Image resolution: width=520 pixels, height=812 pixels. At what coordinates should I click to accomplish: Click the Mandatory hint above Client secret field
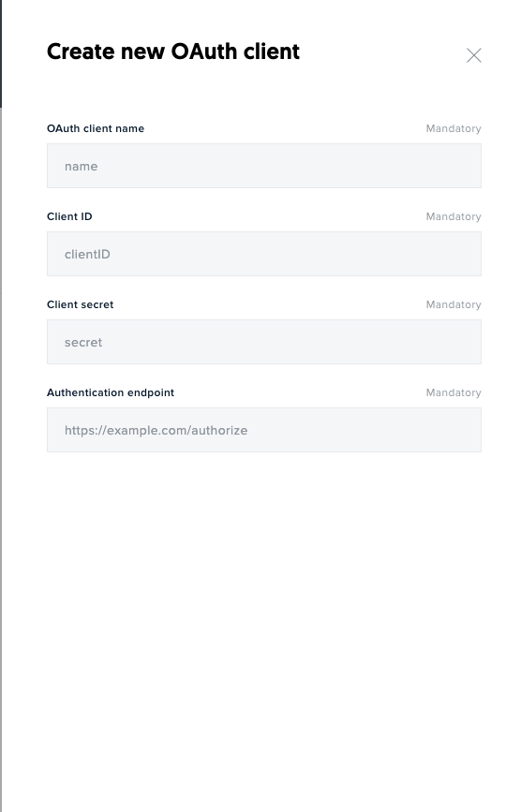(x=453, y=304)
